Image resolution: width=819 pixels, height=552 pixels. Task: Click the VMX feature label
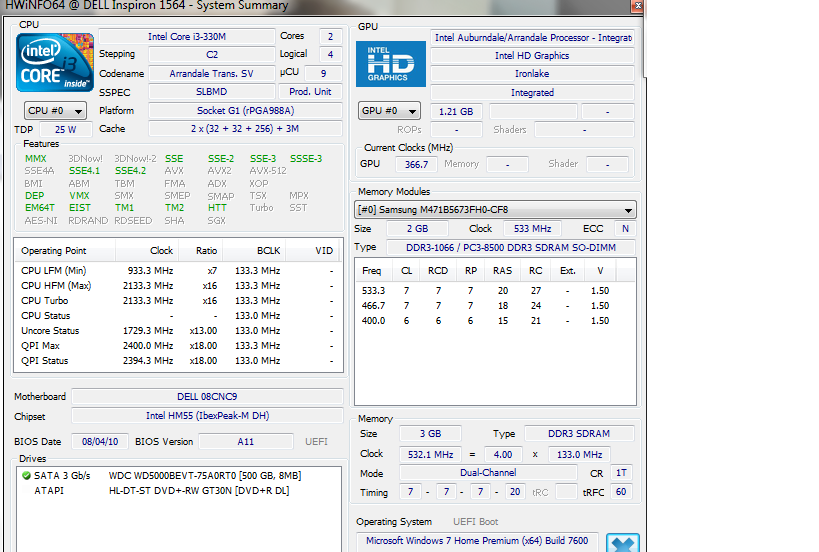(79, 196)
